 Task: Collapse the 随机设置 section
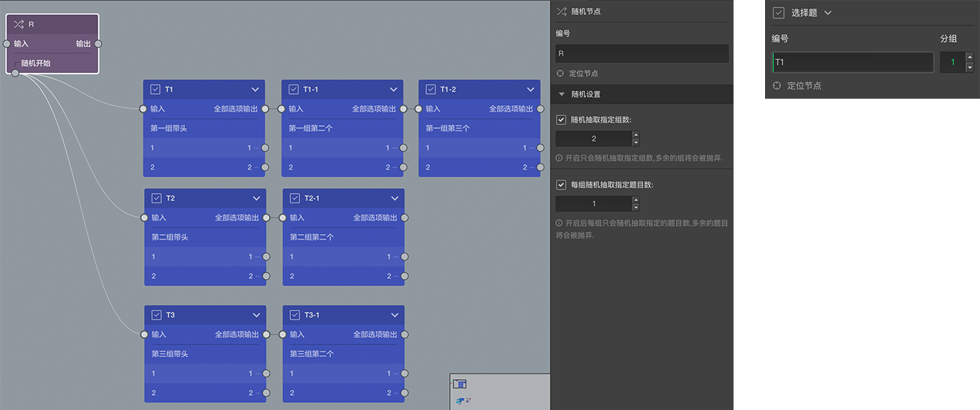(561, 94)
